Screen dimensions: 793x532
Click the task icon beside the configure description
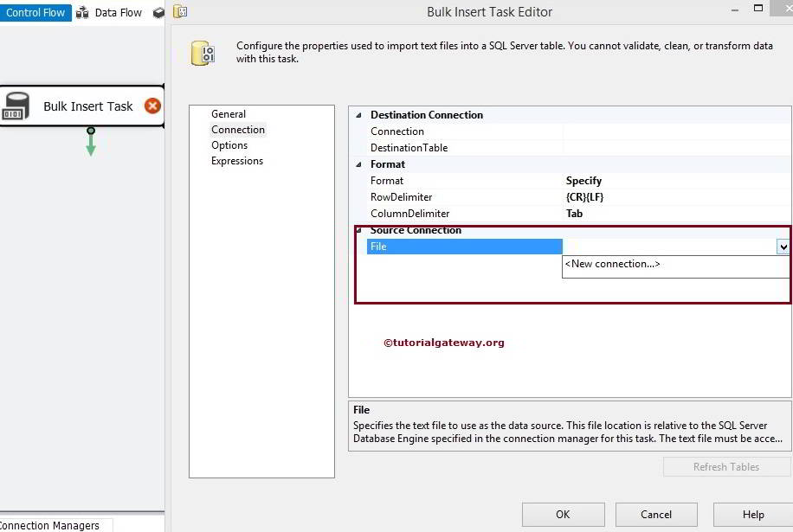point(202,53)
